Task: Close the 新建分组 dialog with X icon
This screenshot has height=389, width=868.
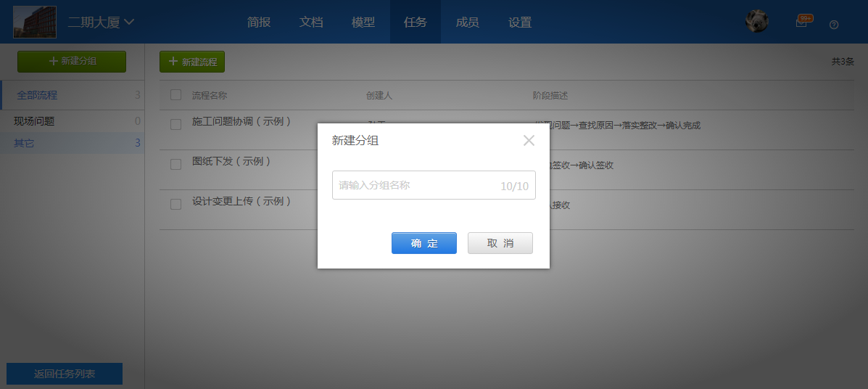Action: pos(529,141)
